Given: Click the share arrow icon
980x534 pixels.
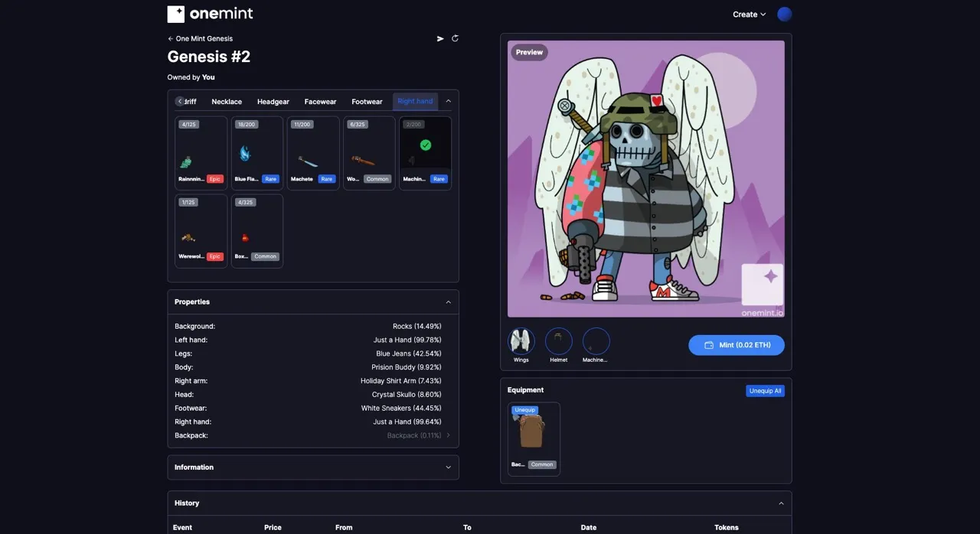Looking at the screenshot, I should point(440,38).
